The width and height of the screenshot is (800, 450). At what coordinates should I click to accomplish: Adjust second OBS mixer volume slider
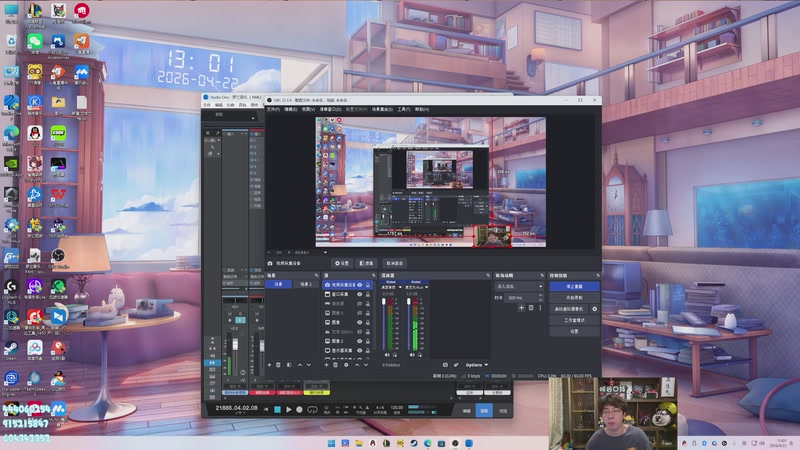click(x=409, y=323)
